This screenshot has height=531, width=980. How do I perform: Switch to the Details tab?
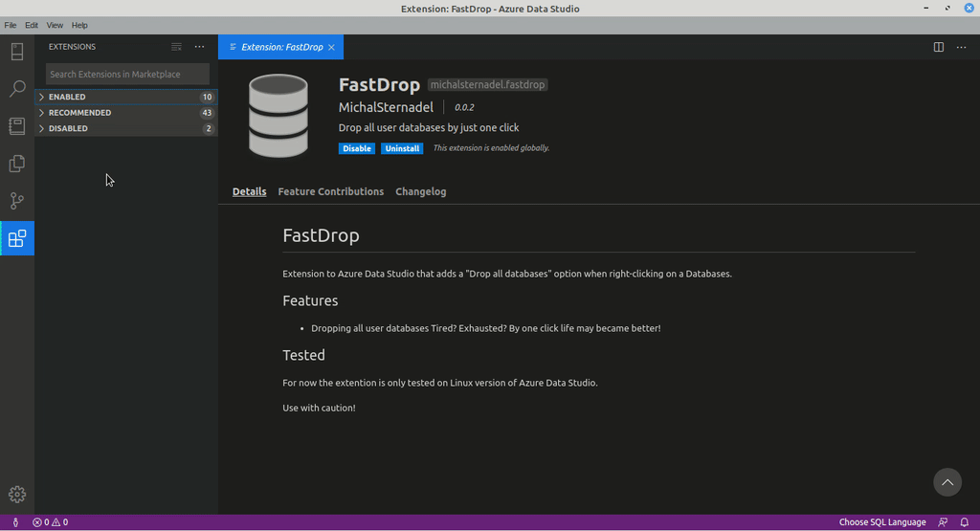[x=250, y=191]
